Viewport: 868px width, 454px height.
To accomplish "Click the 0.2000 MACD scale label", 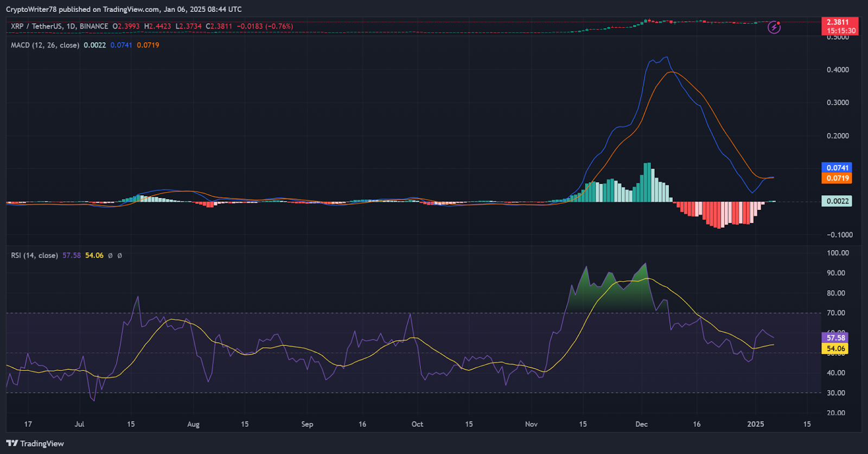I will click(838, 136).
